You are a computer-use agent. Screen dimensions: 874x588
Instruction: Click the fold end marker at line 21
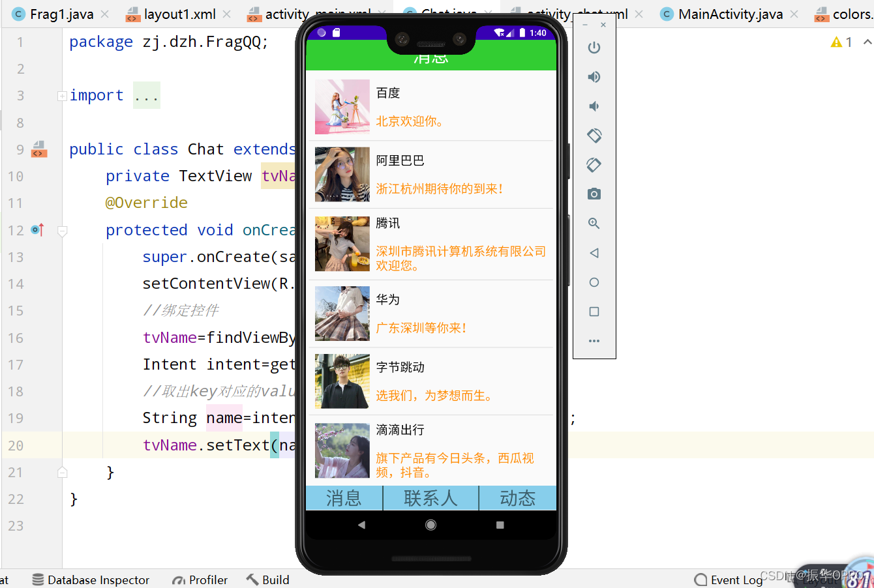[x=63, y=472]
